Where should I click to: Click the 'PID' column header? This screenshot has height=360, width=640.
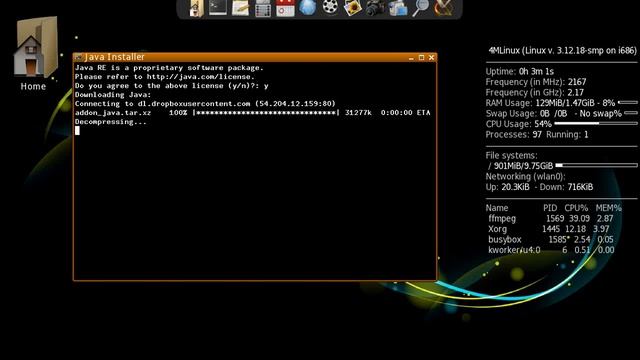click(x=550, y=208)
